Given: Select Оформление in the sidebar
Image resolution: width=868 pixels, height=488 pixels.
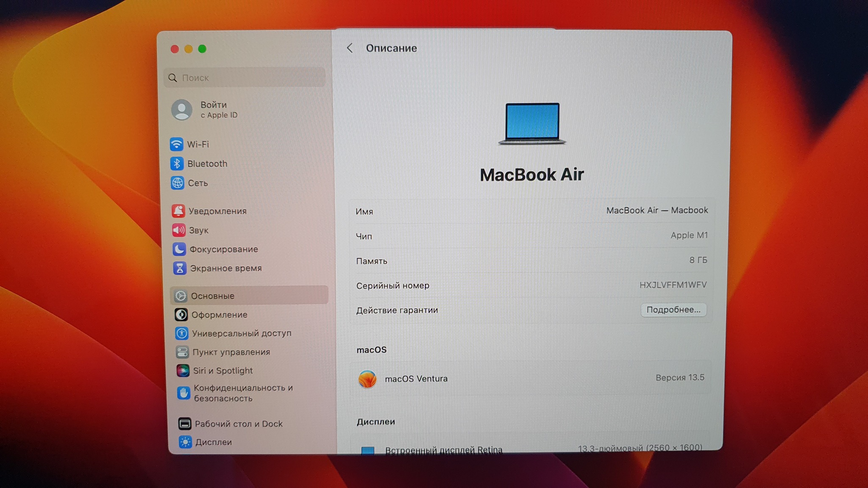Looking at the screenshot, I should tap(219, 315).
